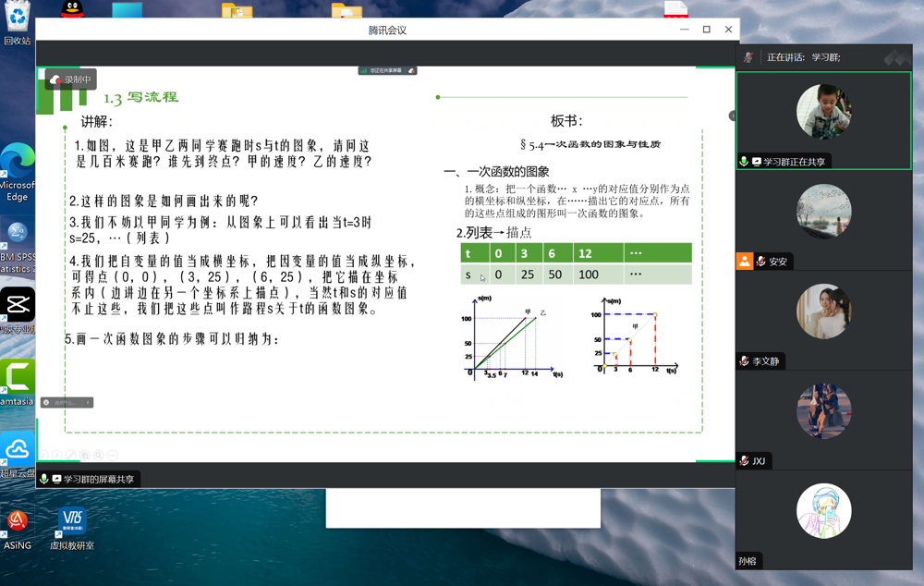Click the slide navigation back arrow icon
The width and height of the screenshot is (924, 586).
pyautogui.click(x=44, y=455)
